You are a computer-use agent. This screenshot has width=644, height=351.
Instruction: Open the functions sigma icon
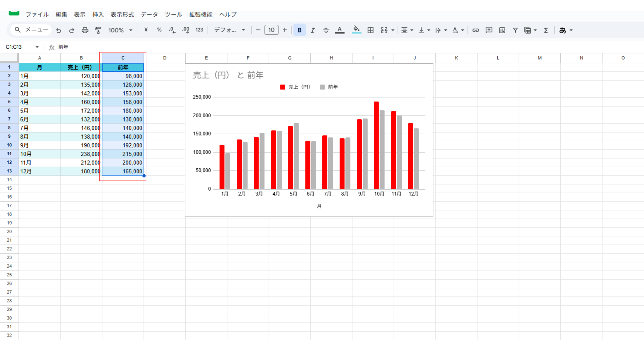[546, 30]
